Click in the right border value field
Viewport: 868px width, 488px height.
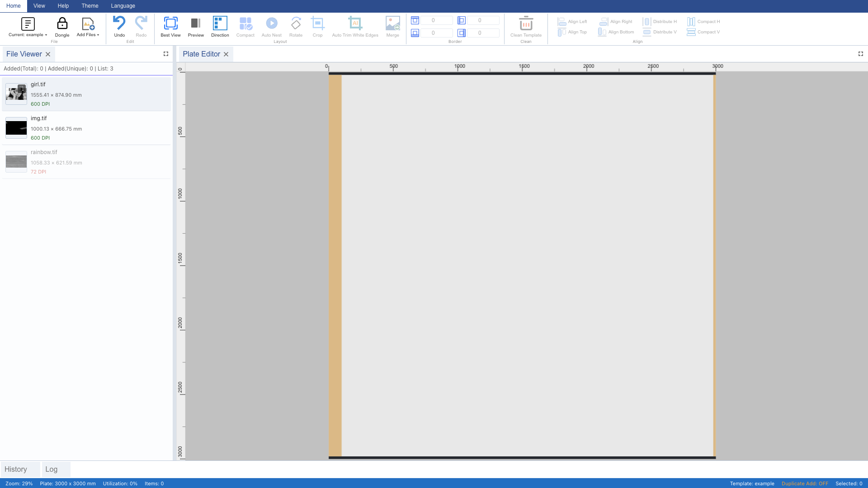[483, 33]
